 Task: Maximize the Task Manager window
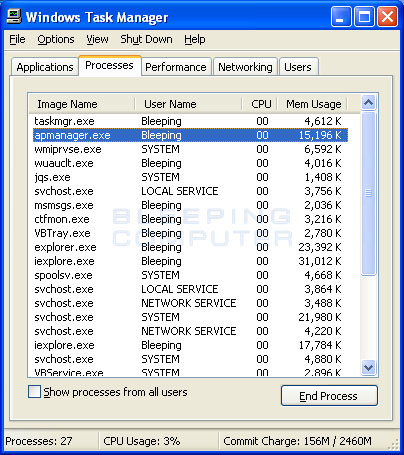pyautogui.click(x=364, y=17)
